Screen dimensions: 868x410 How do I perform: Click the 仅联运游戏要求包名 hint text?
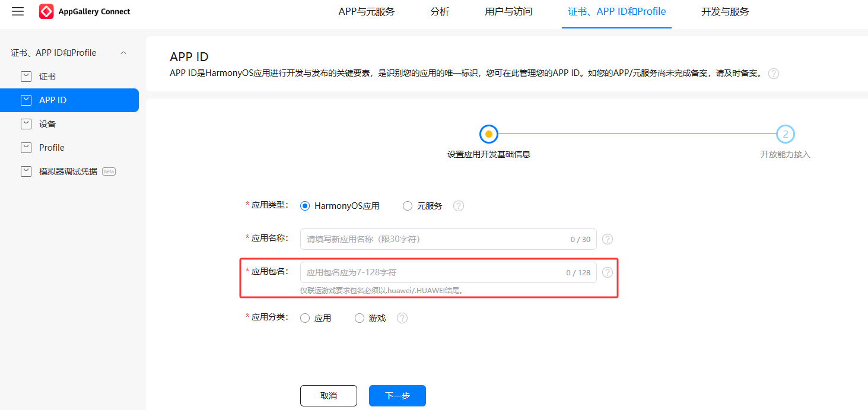click(381, 291)
